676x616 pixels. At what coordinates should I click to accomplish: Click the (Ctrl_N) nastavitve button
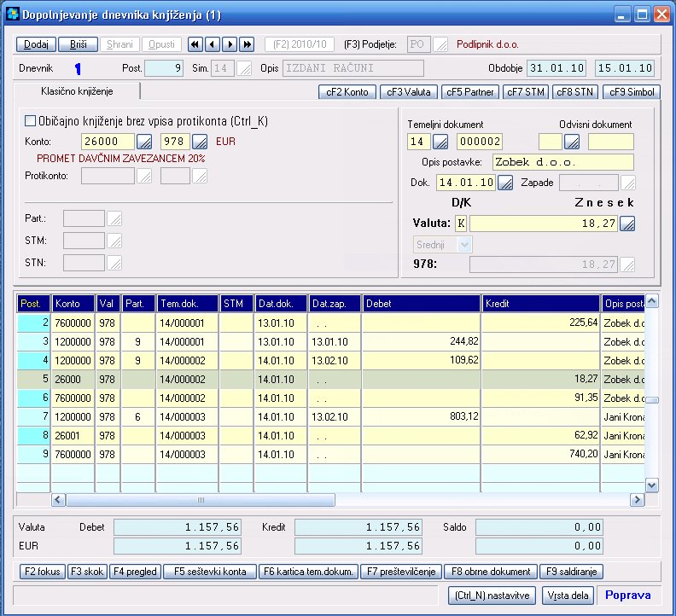point(492,596)
